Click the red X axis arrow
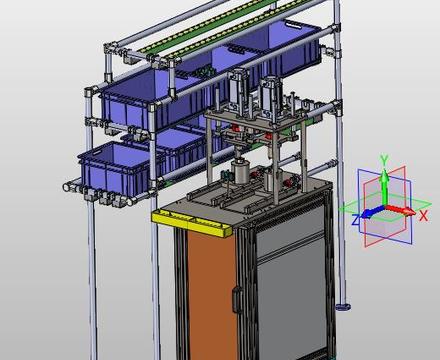The image size is (440, 360). pos(401,210)
